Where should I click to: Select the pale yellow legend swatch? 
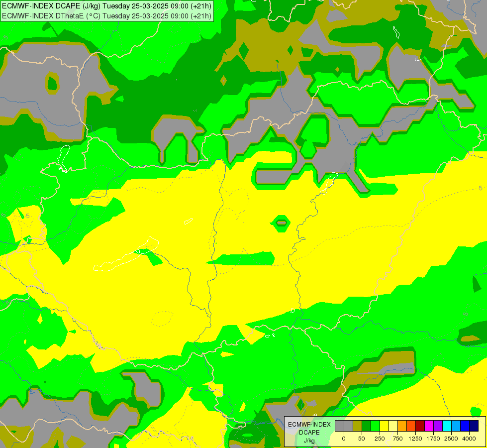click(x=393, y=426)
